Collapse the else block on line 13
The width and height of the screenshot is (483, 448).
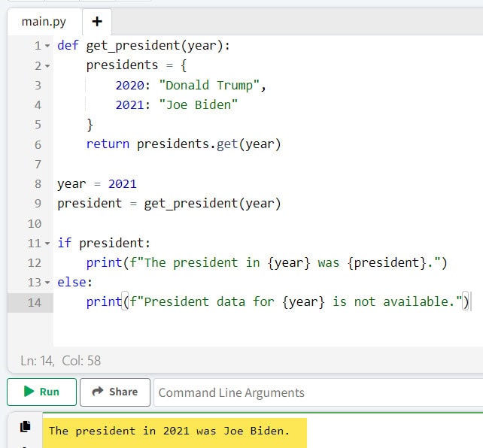pyautogui.click(x=47, y=282)
